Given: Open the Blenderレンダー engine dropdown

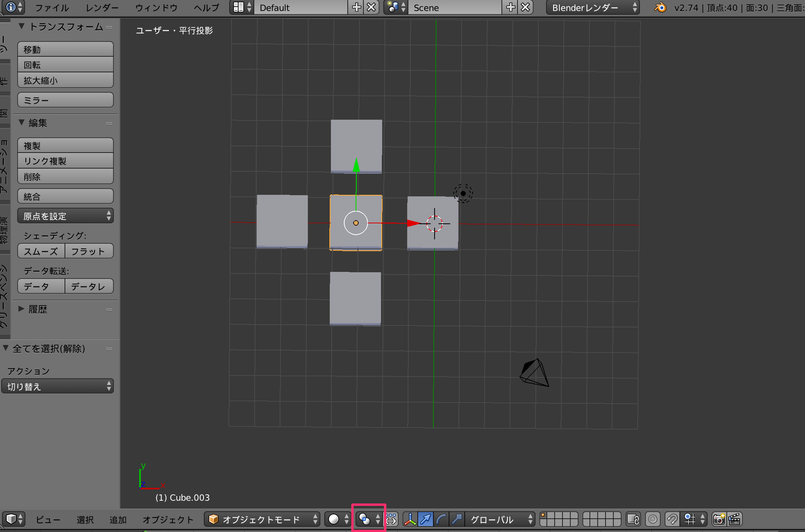Looking at the screenshot, I should pos(593,7).
